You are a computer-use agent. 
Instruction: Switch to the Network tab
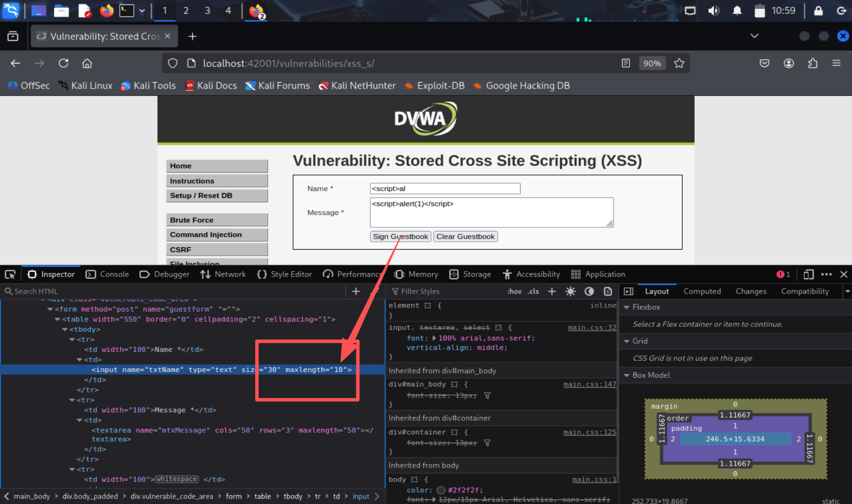click(x=223, y=274)
